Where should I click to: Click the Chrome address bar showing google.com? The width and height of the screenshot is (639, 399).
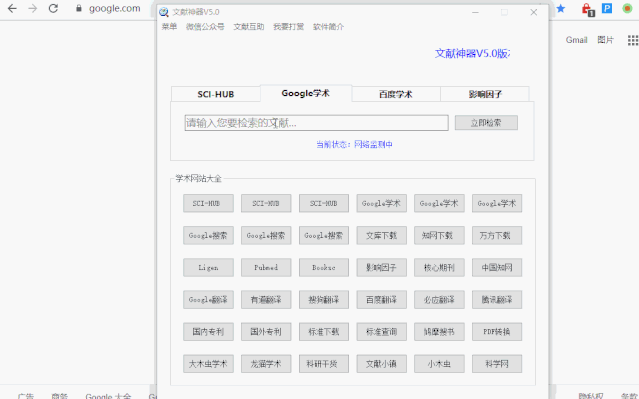pos(115,9)
